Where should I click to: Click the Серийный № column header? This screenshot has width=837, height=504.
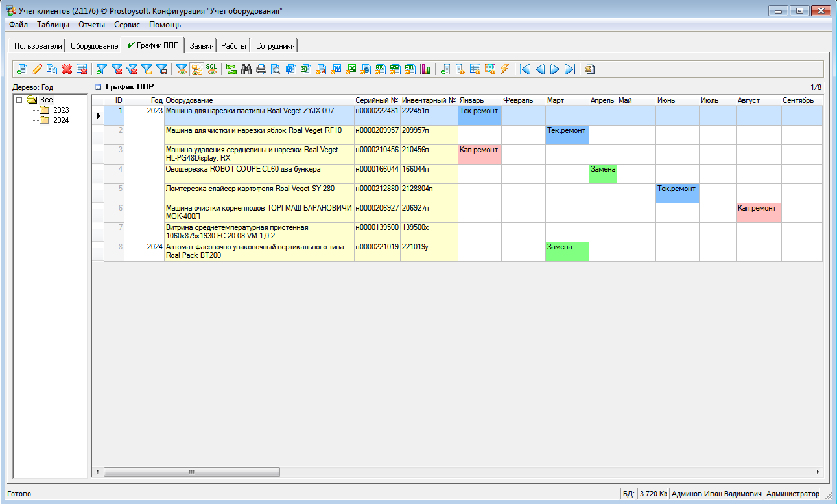[377, 100]
